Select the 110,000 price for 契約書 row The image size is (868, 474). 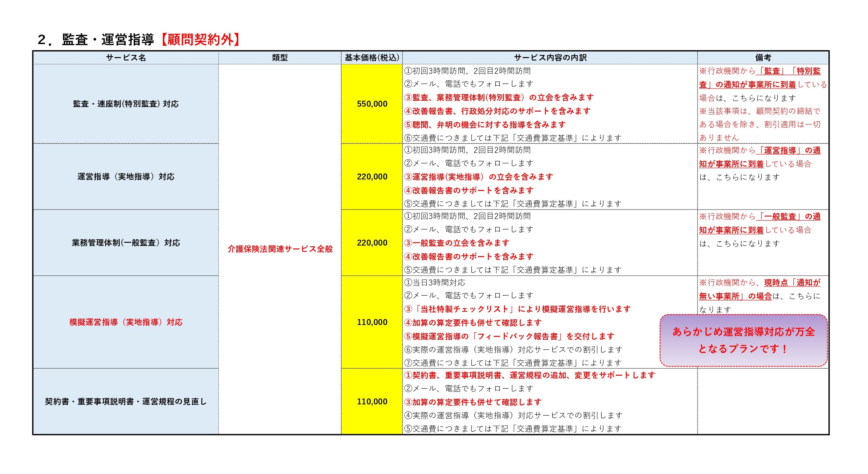point(372,402)
